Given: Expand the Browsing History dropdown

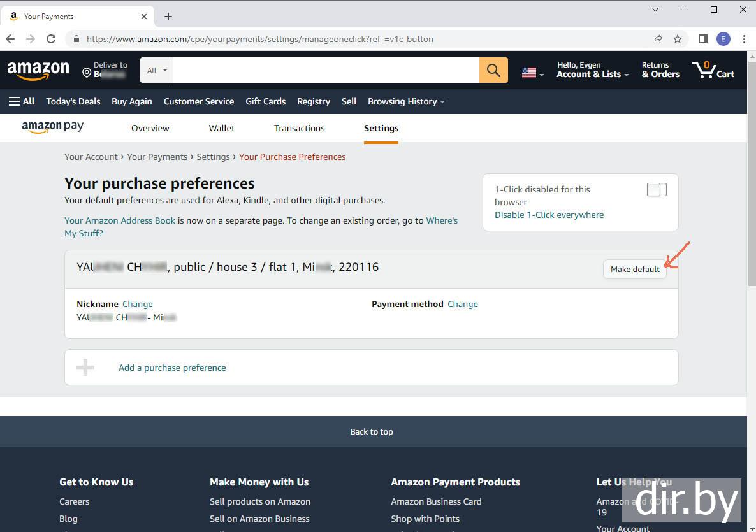Looking at the screenshot, I should pos(406,101).
